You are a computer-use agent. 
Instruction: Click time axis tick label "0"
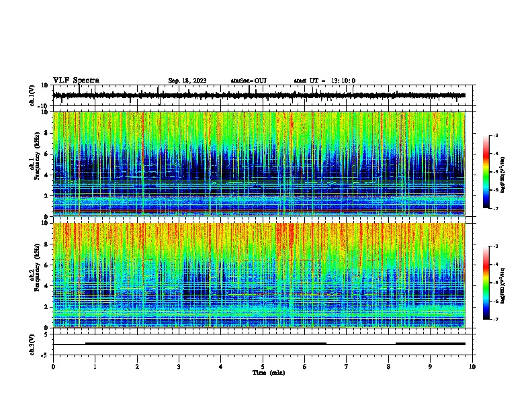click(x=53, y=367)
